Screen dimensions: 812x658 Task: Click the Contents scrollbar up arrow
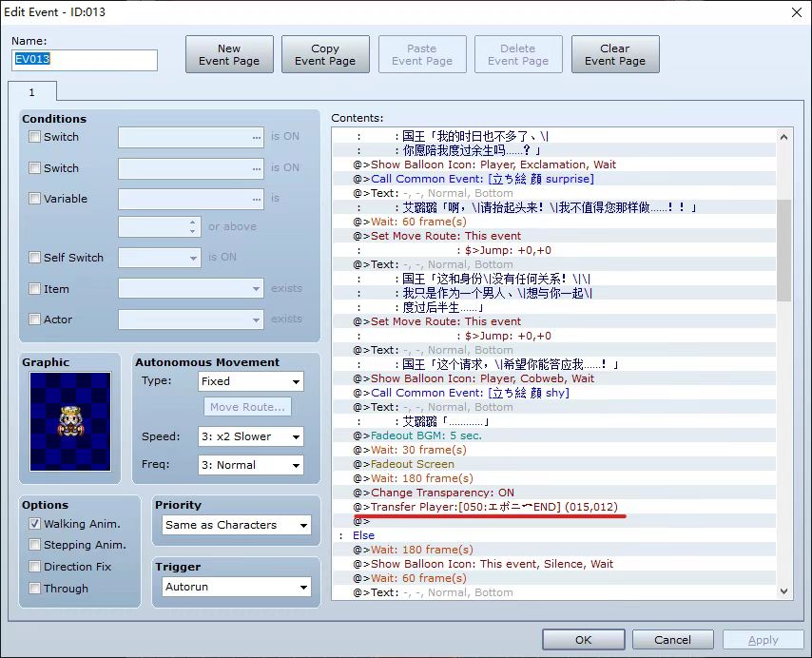783,137
